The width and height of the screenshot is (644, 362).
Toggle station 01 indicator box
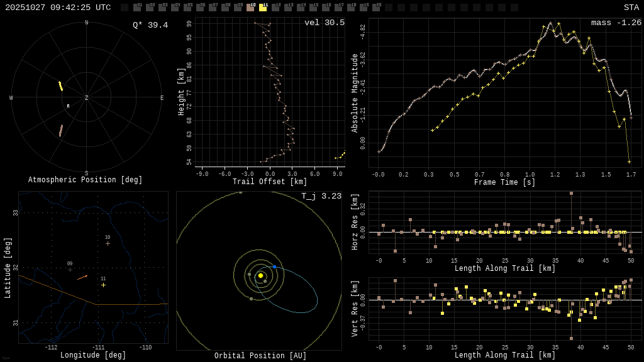[x=137, y=8]
